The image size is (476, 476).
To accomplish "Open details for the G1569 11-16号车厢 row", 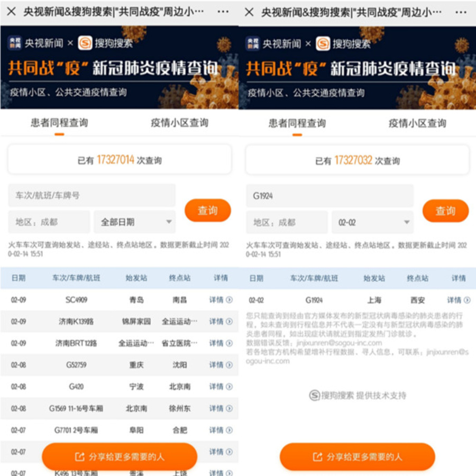I will [x=221, y=408].
